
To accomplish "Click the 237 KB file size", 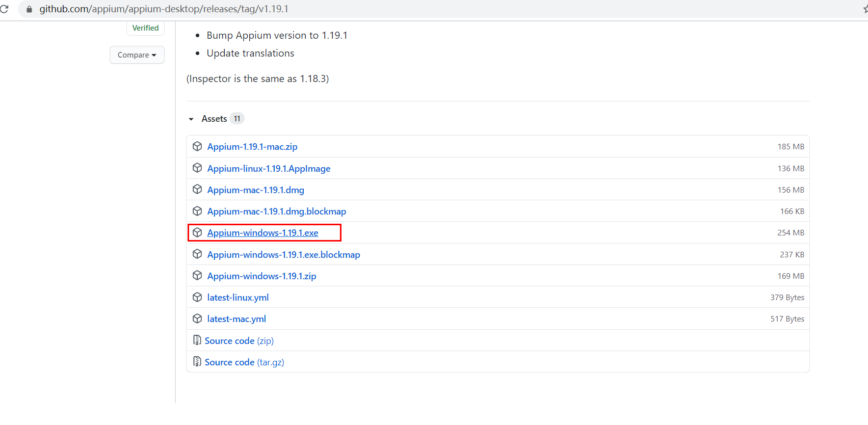I will (792, 255).
